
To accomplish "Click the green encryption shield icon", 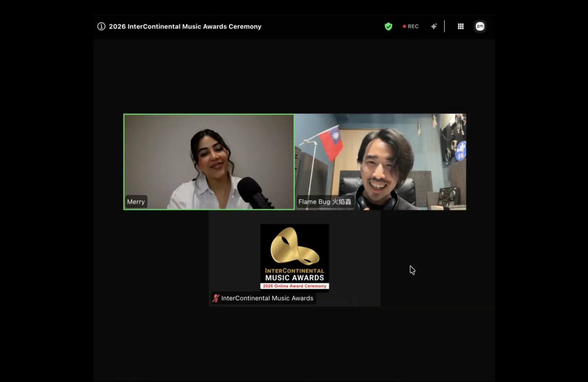I will pos(388,26).
